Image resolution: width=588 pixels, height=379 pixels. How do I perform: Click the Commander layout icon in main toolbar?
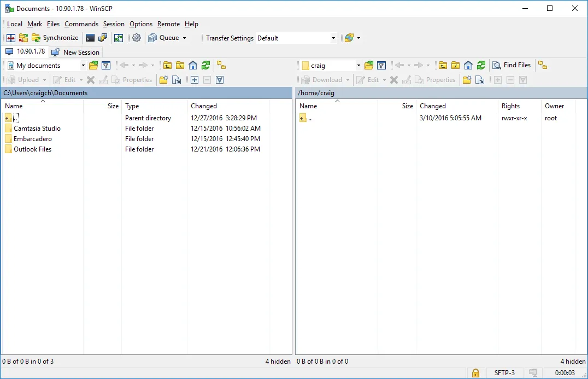coord(11,38)
